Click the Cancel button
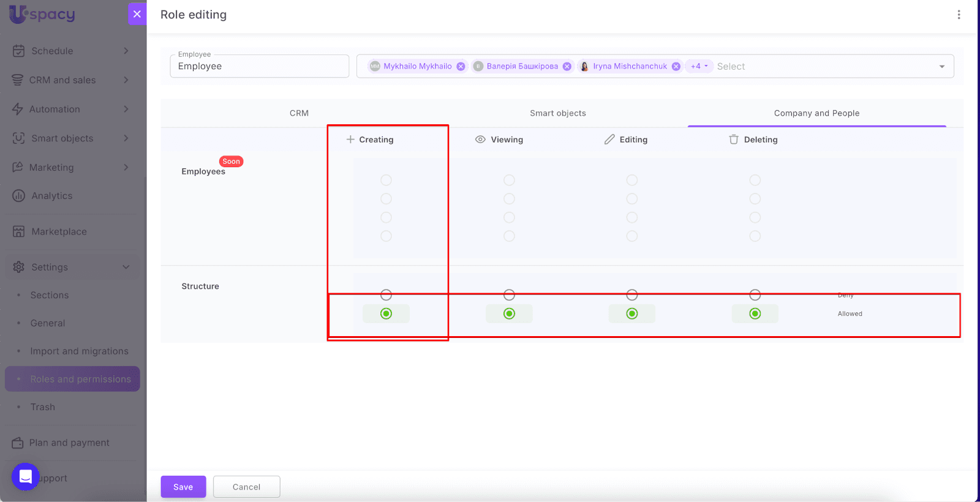This screenshot has width=980, height=502. pos(246,487)
